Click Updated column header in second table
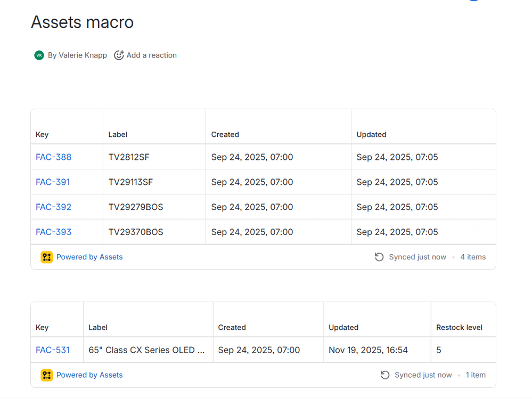 click(x=343, y=328)
